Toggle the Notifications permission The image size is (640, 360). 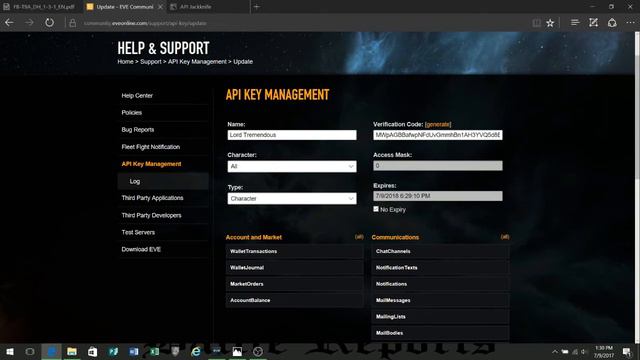[x=440, y=284]
